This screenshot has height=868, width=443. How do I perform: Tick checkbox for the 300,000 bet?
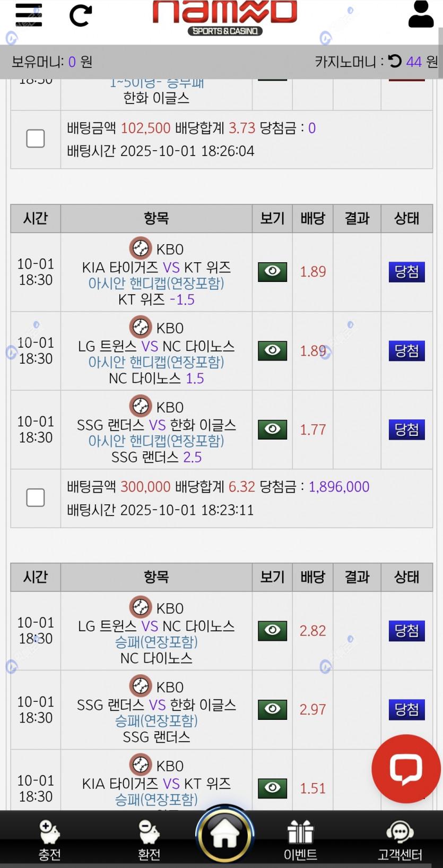coord(36,497)
